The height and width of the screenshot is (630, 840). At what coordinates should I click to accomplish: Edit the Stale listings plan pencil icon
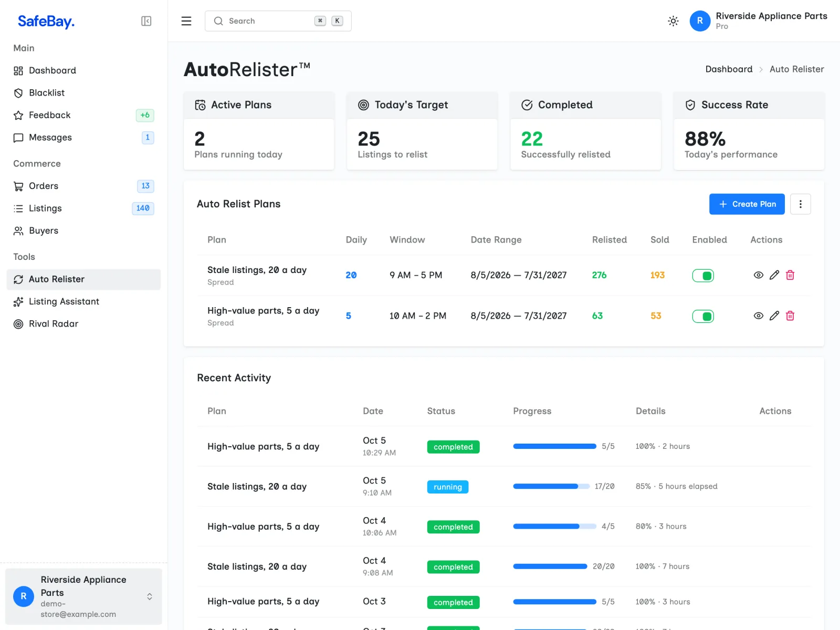tap(774, 275)
